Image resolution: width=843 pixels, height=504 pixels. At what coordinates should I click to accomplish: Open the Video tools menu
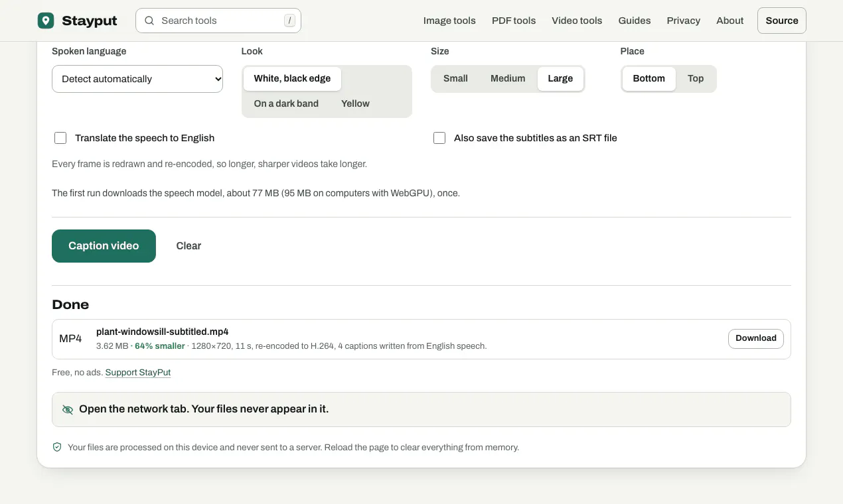(x=577, y=21)
